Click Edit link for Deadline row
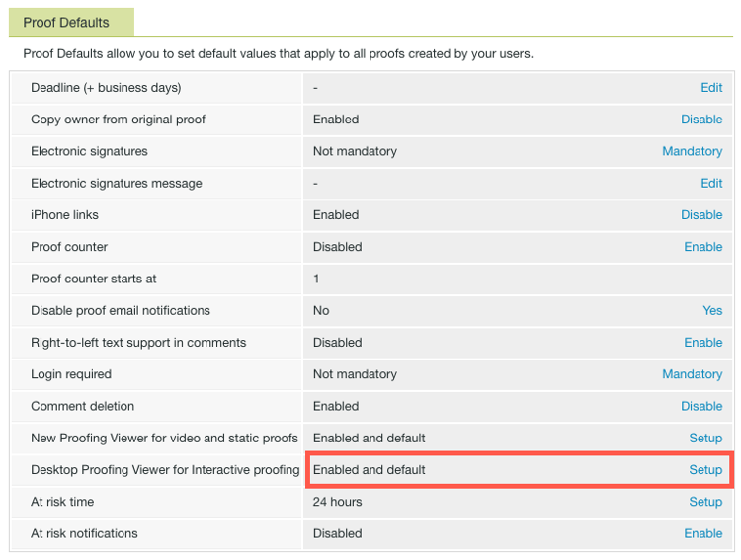741x560 pixels. (x=711, y=88)
